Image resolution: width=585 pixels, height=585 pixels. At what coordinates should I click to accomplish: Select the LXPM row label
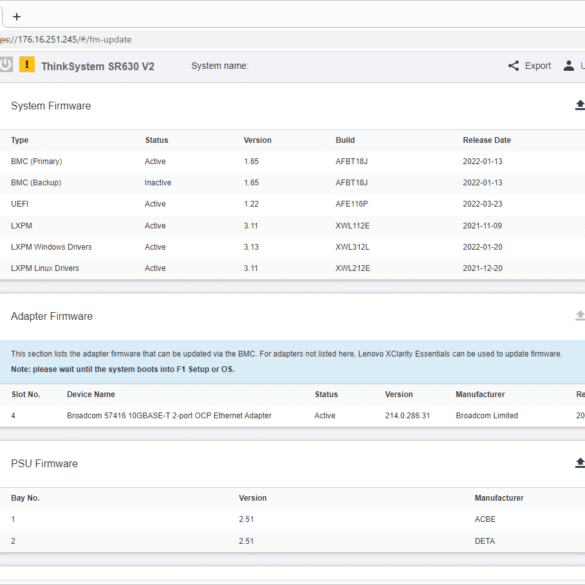click(21, 226)
